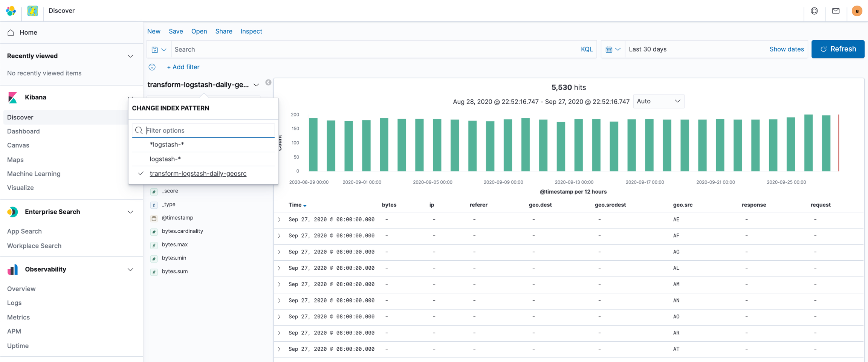The height and width of the screenshot is (362, 868).
Task: Expand the first AE document row
Action: pos(279,220)
